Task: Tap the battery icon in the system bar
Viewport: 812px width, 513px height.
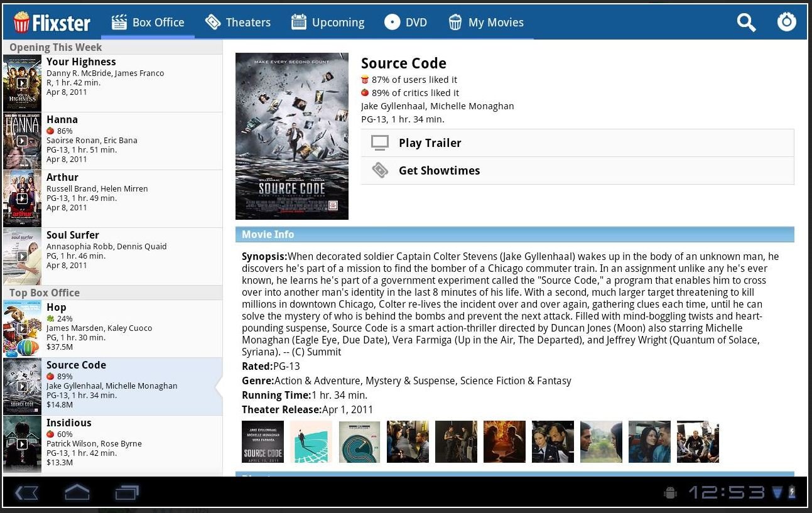Action: tap(792, 492)
